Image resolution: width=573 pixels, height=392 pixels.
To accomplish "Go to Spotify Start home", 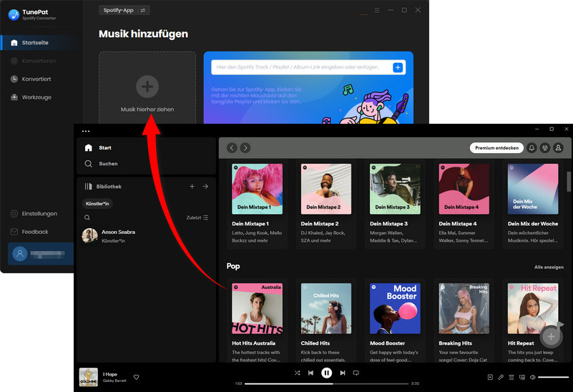I will (98, 147).
